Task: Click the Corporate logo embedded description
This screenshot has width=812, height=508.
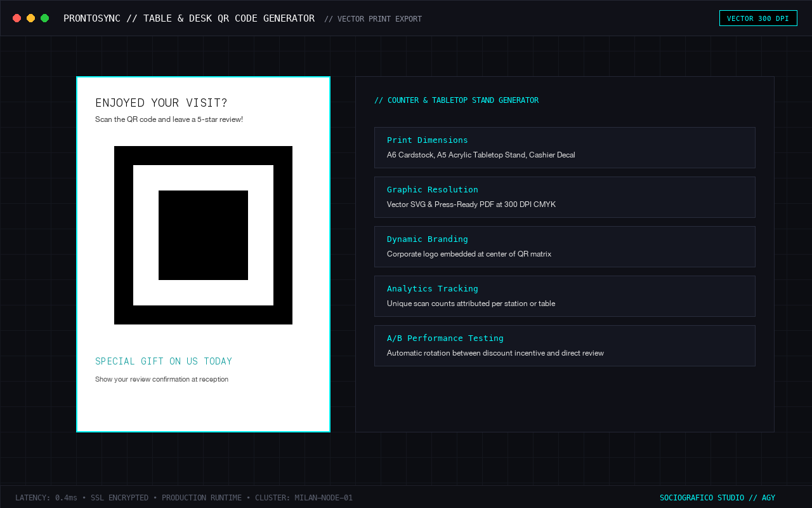Action: 469,254
